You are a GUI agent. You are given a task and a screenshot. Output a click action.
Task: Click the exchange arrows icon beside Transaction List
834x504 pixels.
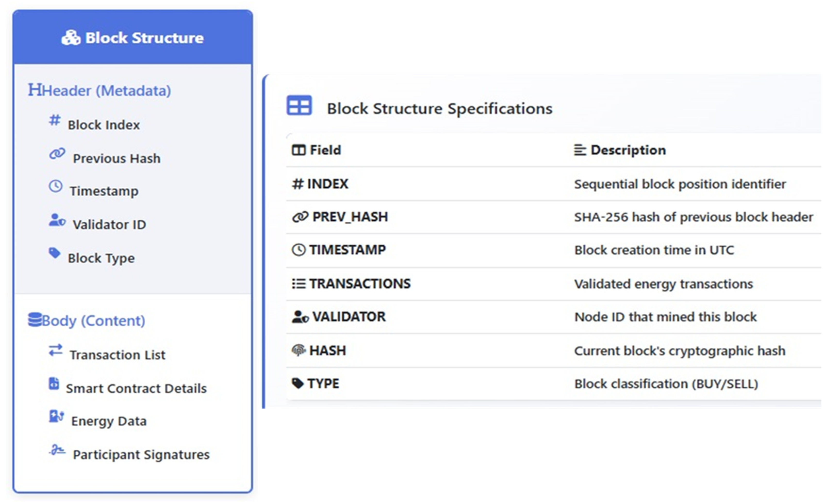(56, 350)
